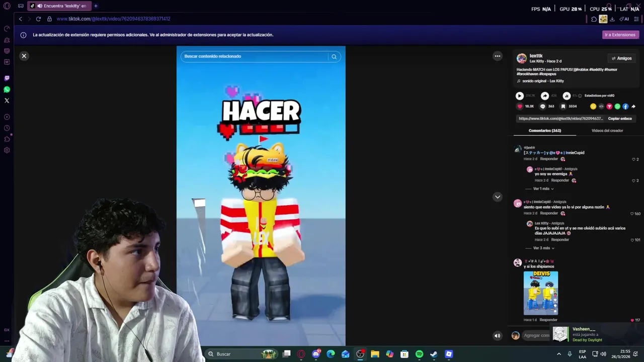This screenshot has height=362, width=644.
Task: Open the three-dot menu above the video
Action: pyautogui.click(x=498, y=56)
